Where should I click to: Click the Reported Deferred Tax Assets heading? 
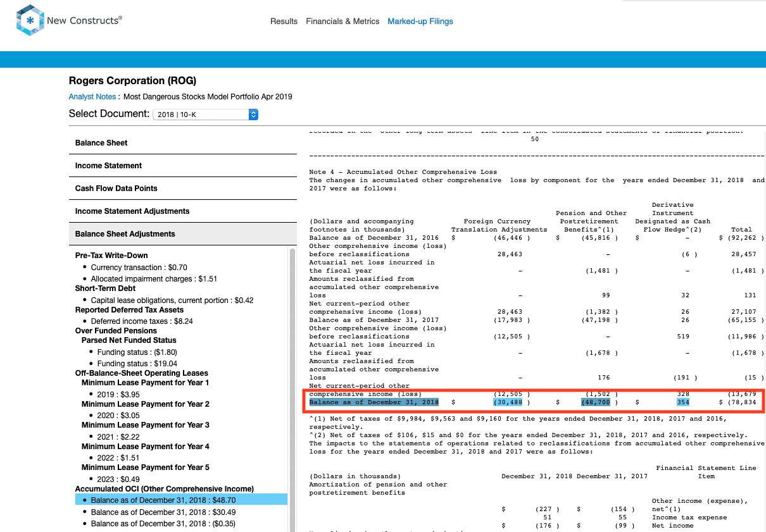129,310
